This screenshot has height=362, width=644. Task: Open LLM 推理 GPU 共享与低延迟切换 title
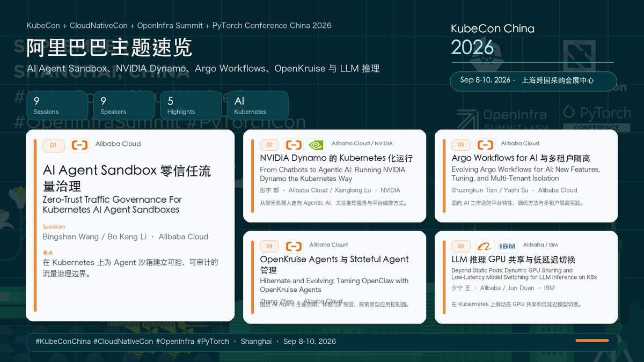point(514,260)
